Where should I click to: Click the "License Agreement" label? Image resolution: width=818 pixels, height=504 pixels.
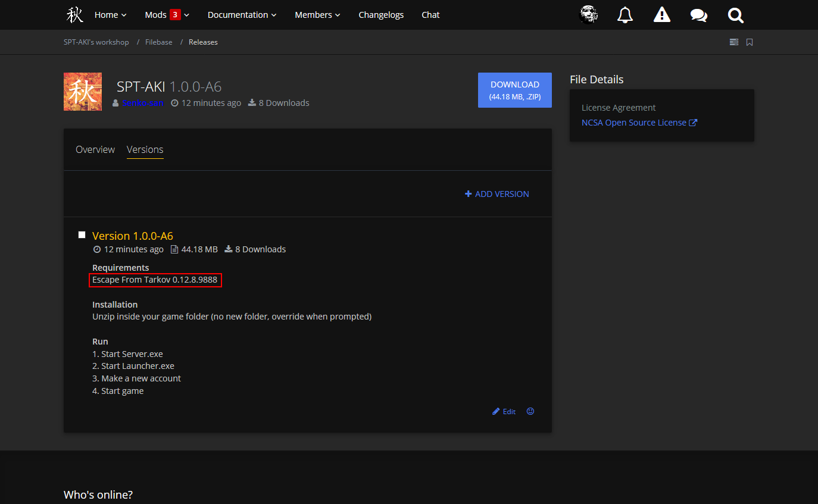619,108
